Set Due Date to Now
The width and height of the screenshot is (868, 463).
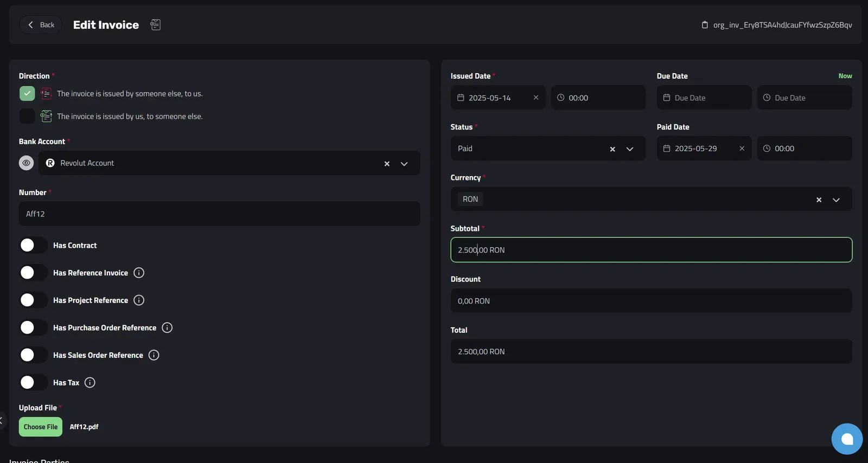pos(845,76)
